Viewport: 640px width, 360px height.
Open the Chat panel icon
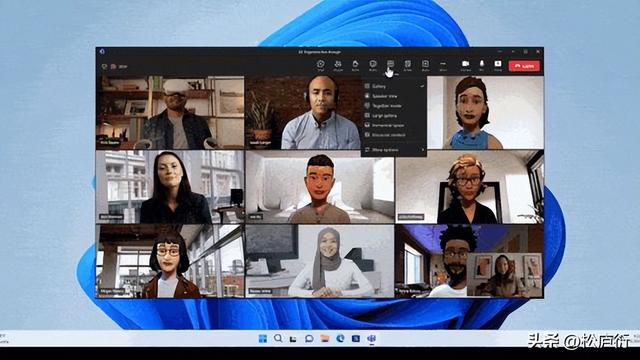pyautogui.click(x=320, y=64)
